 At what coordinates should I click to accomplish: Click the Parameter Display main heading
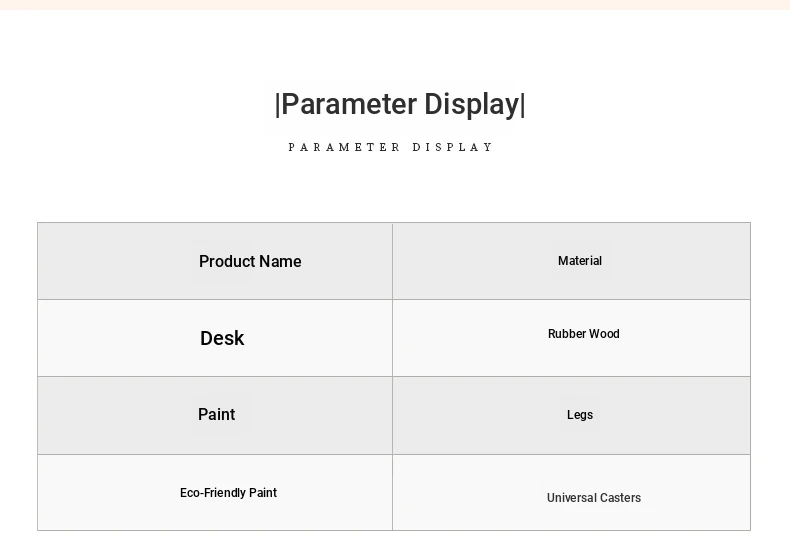(x=400, y=104)
